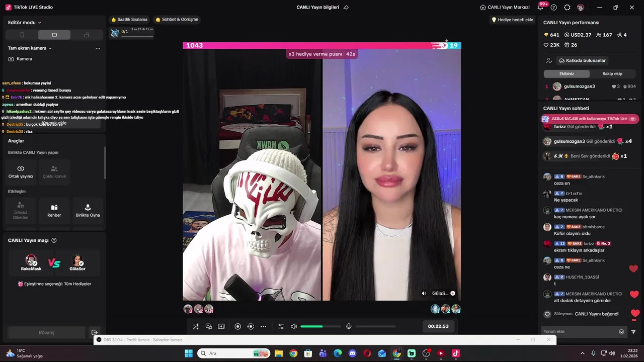
Task: Adjust the microphone level slider
Action: (x=375, y=326)
